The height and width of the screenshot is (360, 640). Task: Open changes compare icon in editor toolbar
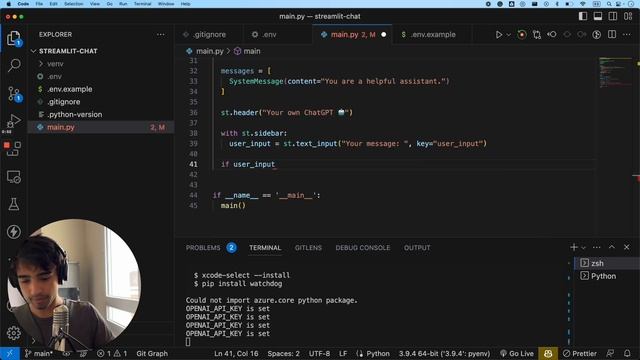(x=537, y=35)
